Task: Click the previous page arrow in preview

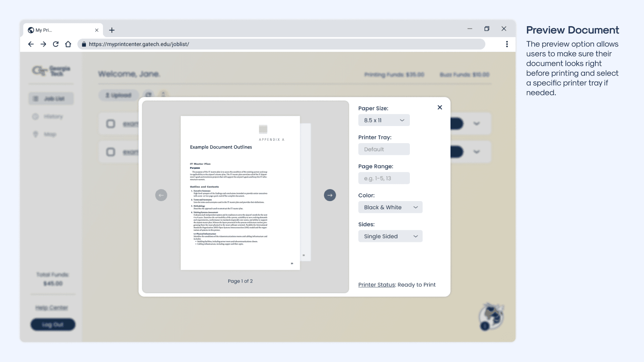Action: click(161, 195)
